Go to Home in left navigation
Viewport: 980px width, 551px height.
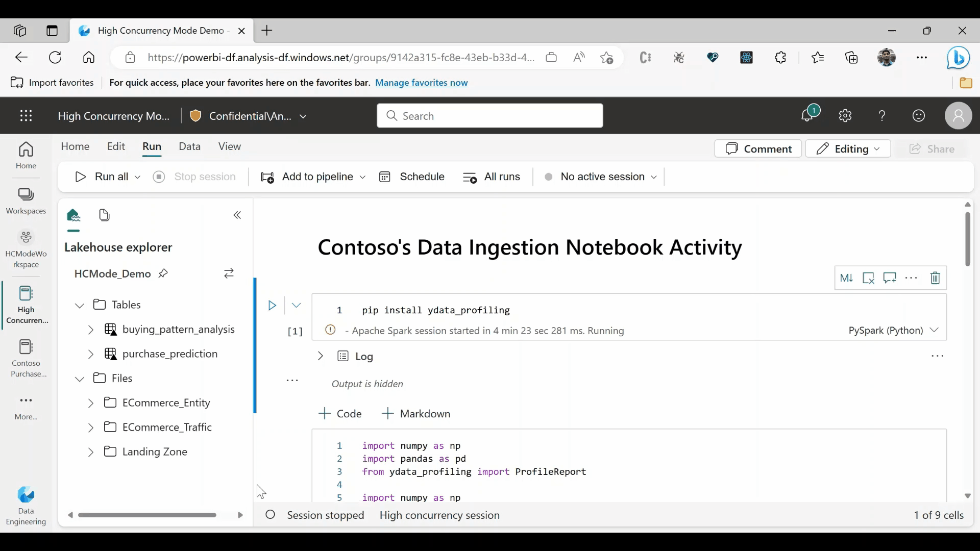(26, 156)
